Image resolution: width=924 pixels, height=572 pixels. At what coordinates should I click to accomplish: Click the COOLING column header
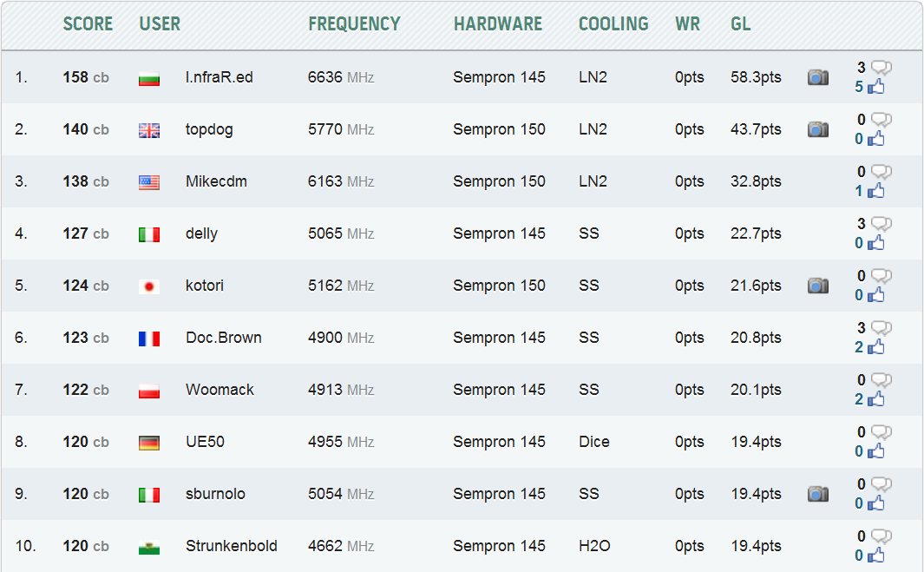point(613,24)
